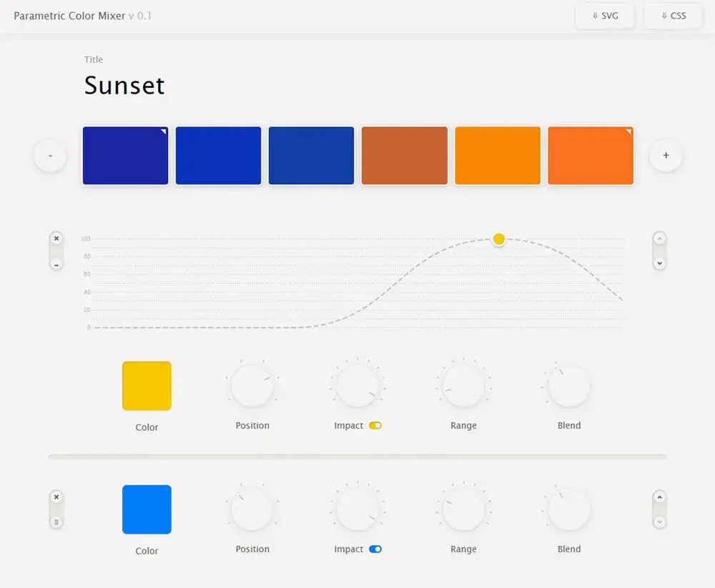Select the brown-orange fourth swatch
This screenshot has height=588, width=715.
[x=405, y=155]
